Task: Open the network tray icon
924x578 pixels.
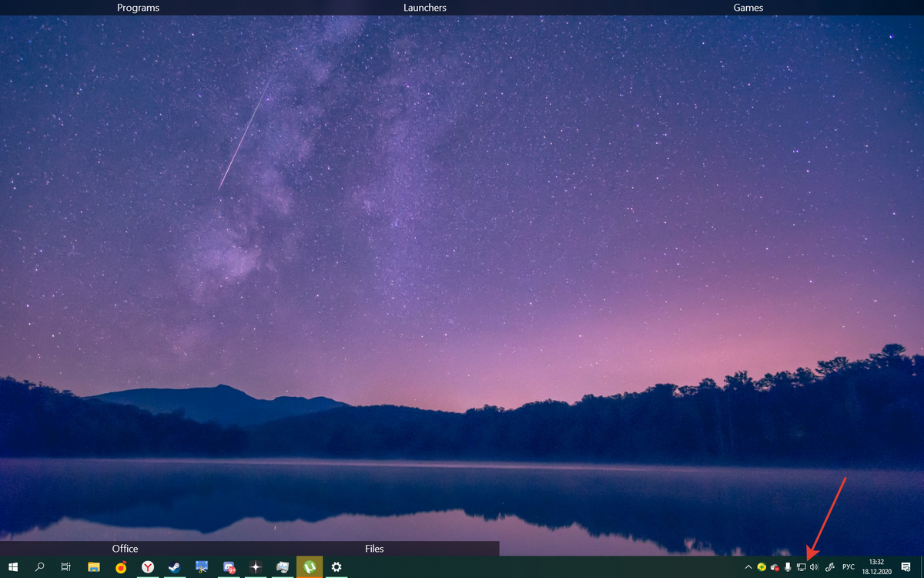Action: point(801,567)
